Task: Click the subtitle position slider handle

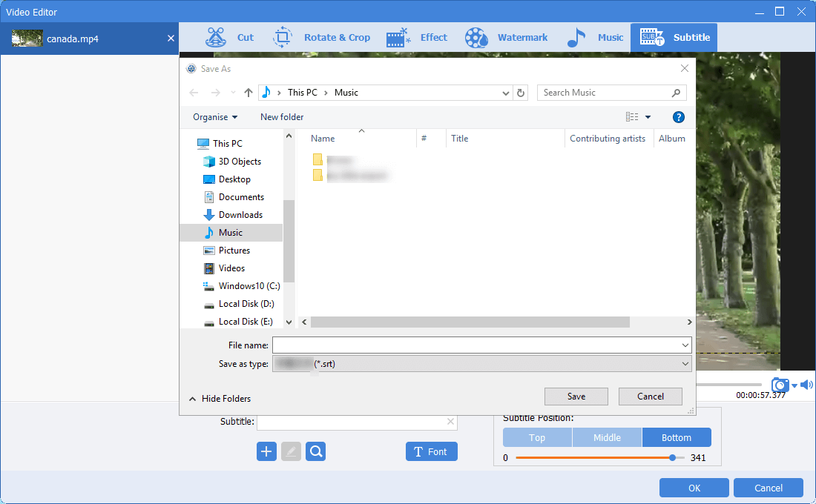Action: [x=672, y=458]
